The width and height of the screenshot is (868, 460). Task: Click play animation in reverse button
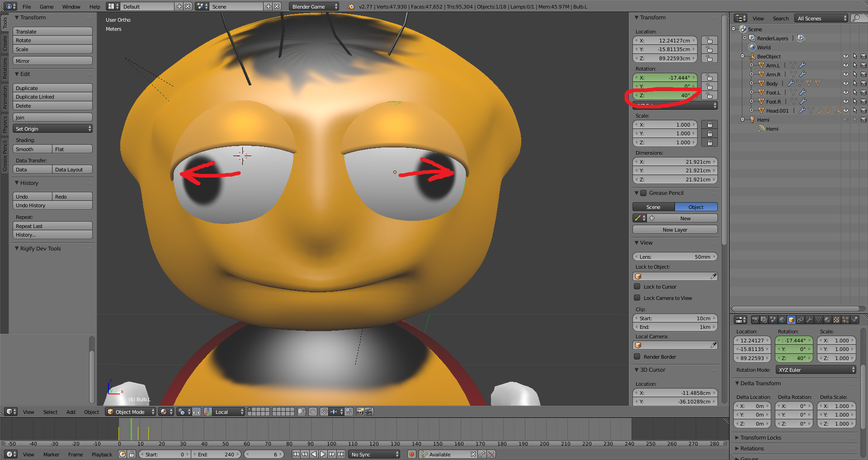tap(314, 454)
